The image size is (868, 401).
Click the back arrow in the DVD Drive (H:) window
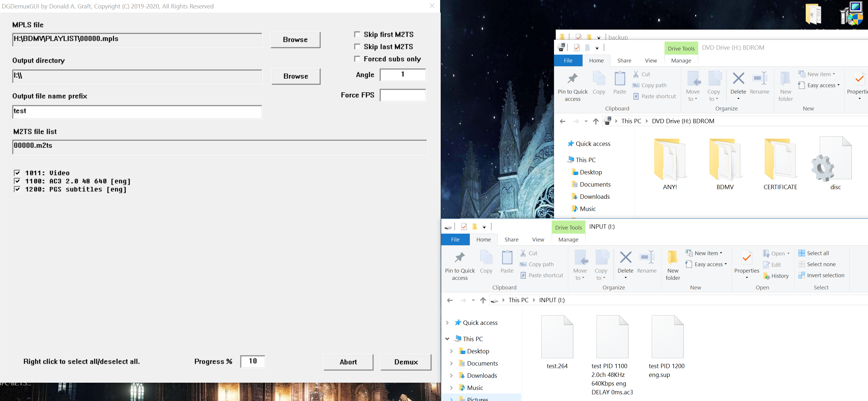tap(562, 121)
